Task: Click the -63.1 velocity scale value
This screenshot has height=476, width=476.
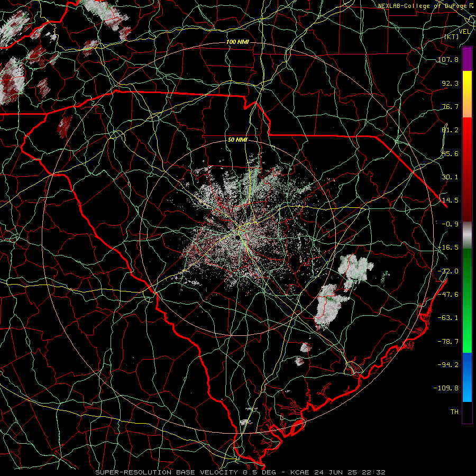Action: (448, 318)
